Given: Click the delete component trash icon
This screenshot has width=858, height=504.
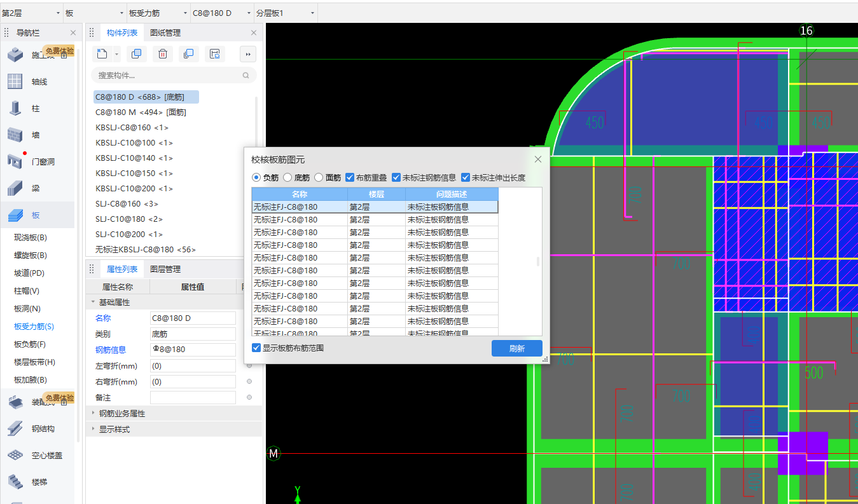Looking at the screenshot, I should [163, 54].
